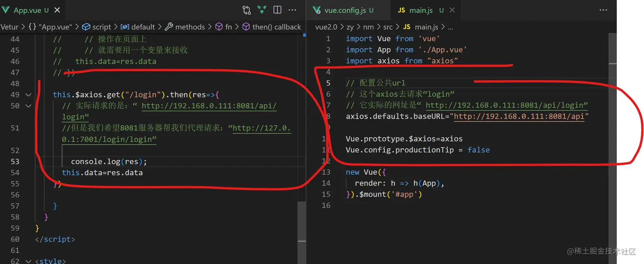Open more actions menu of left editor group
The image size is (644, 264).
point(292,10)
